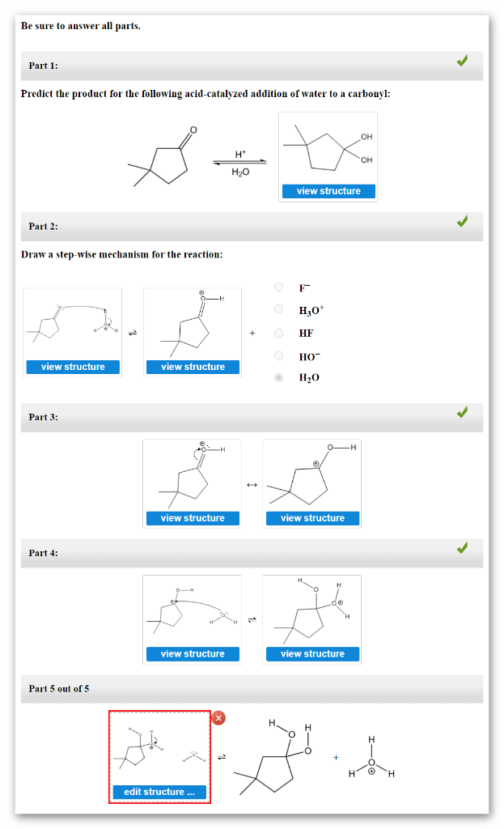
Task: Click the green checkmark on Part 2
Action: pyautogui.click(x=462, y=221)
